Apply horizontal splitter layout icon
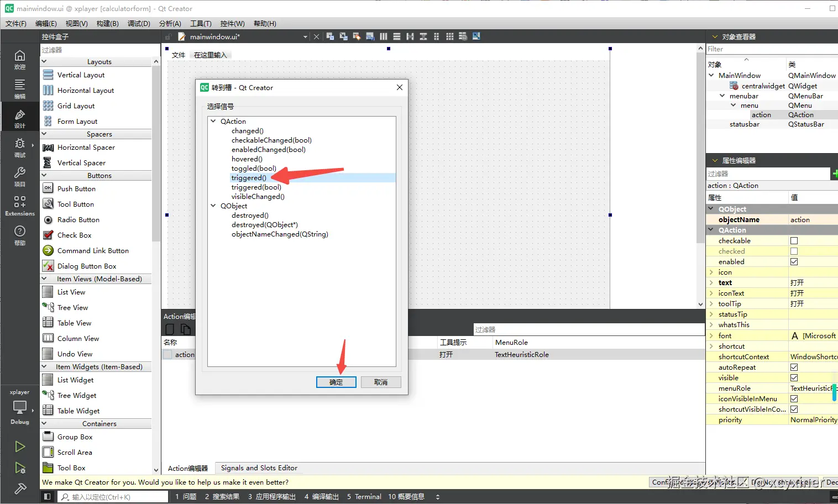This screenshot has width=838, height=504. 410,36
